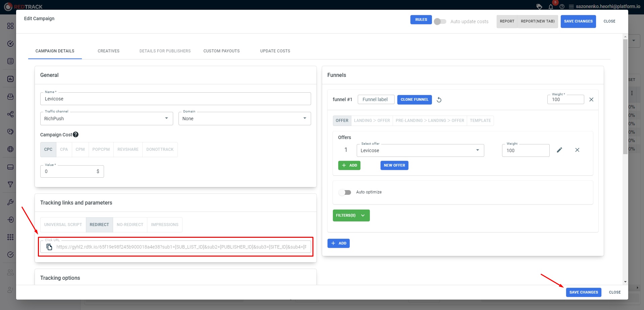Select the CPC campaign cost option

[48, 149]
